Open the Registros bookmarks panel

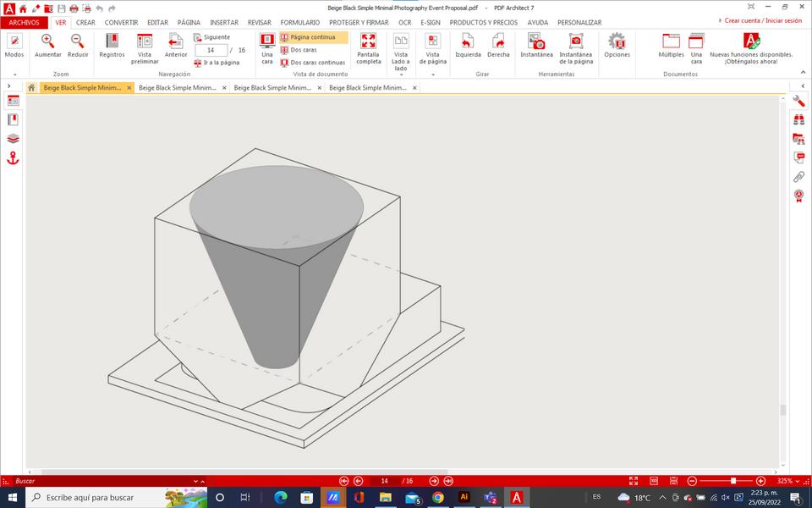pyautogui.click(x=112, y=45)
